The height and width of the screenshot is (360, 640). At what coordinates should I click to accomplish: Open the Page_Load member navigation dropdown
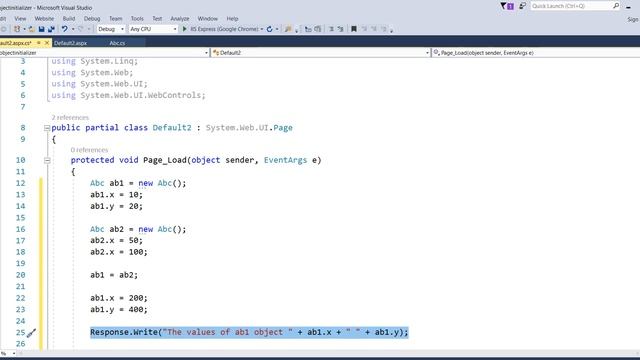(536, 53)
